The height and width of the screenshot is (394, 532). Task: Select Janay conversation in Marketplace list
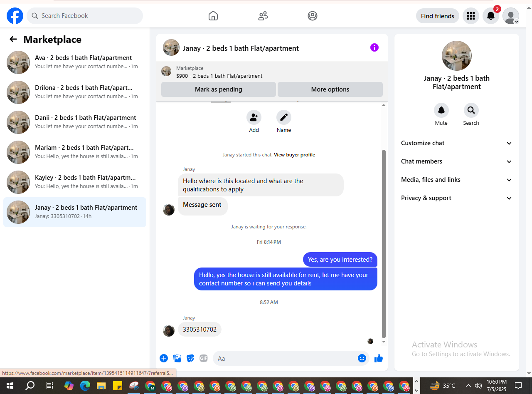pos(75,212)
